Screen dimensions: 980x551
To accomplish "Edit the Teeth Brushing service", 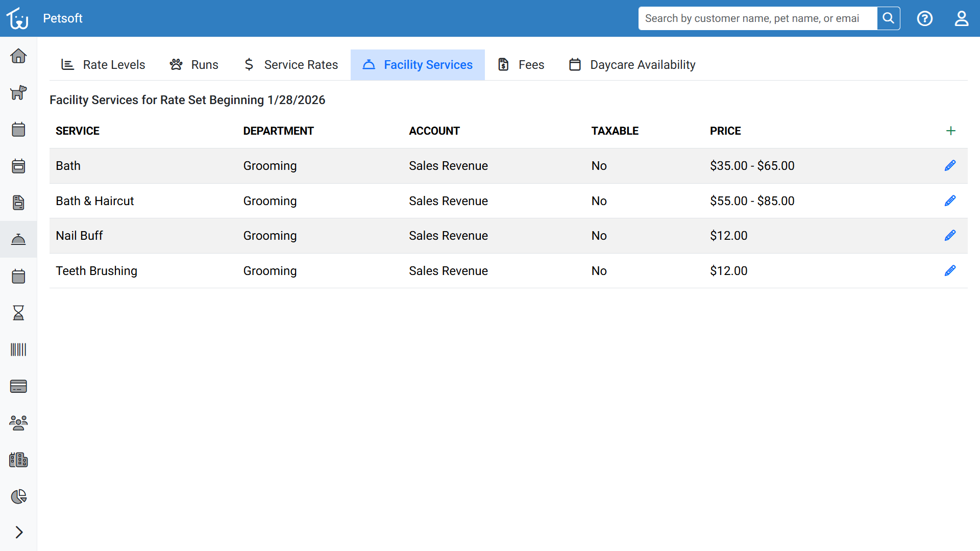I will coord(950,271).
